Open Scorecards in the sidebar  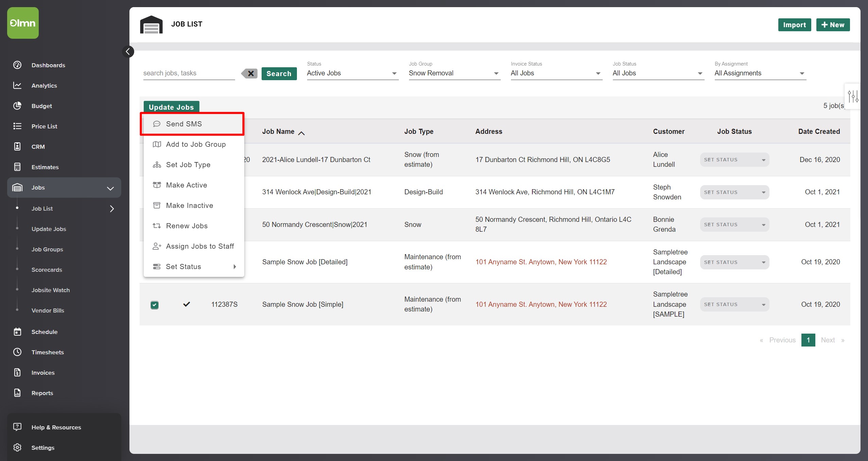coord(47,270)
